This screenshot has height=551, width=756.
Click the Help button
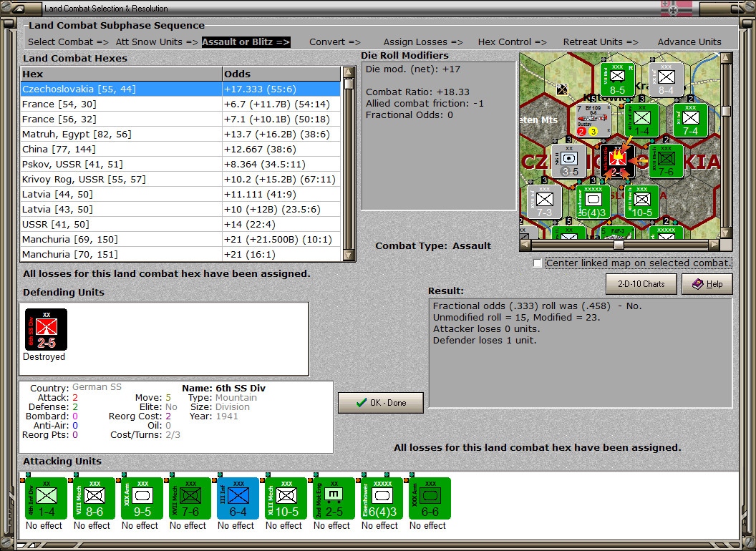tap(707, 284)
